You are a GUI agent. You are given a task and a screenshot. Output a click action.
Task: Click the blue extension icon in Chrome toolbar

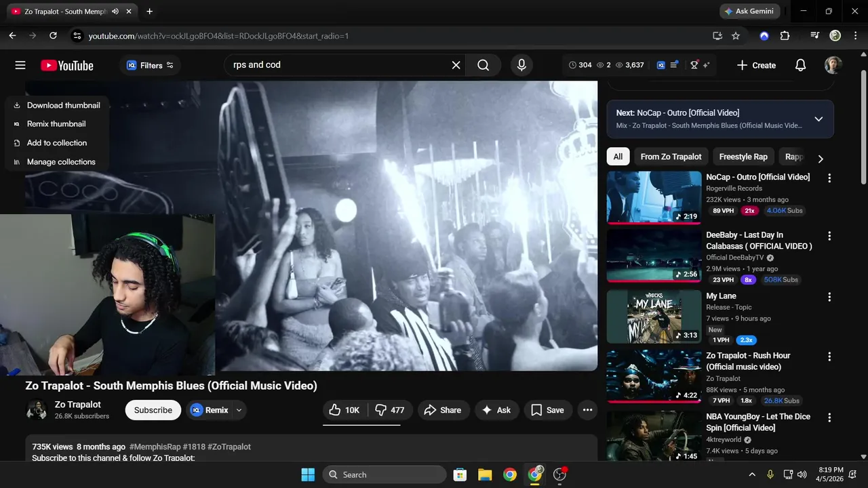[x=764, y=36]
